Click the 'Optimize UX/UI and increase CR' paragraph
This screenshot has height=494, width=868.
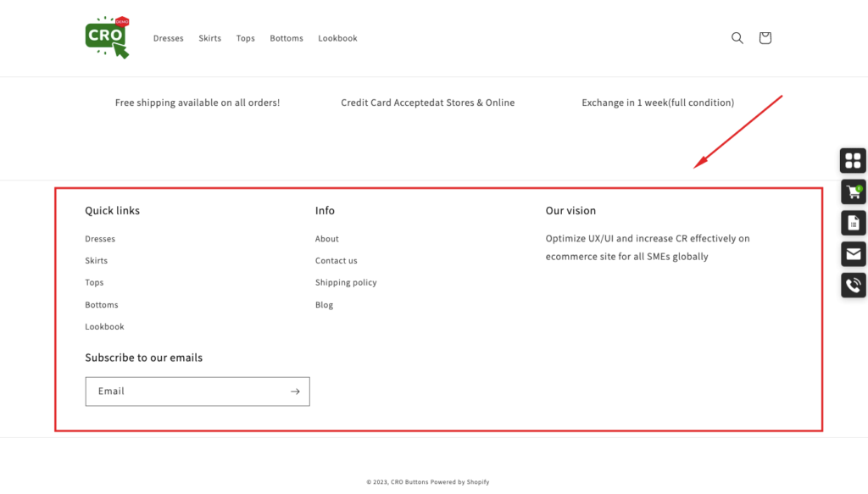click(648, 247)
